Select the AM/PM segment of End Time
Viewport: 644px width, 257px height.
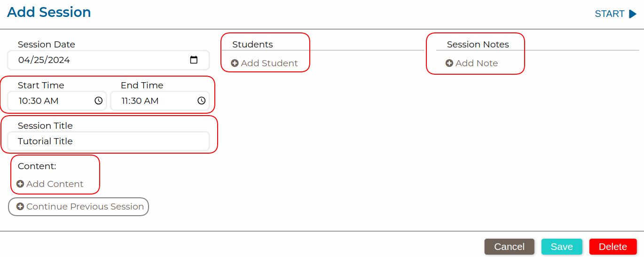point(152,101)
